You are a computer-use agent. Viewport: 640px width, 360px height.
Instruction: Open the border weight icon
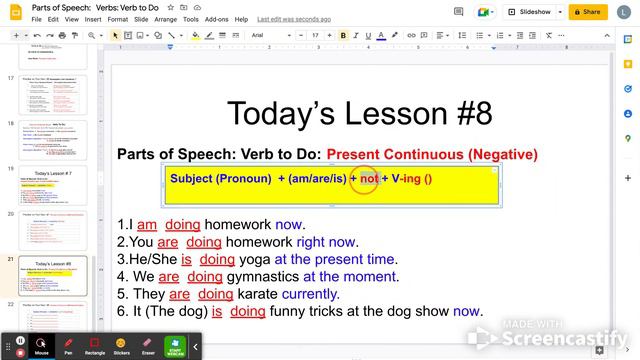pos(222,36)
